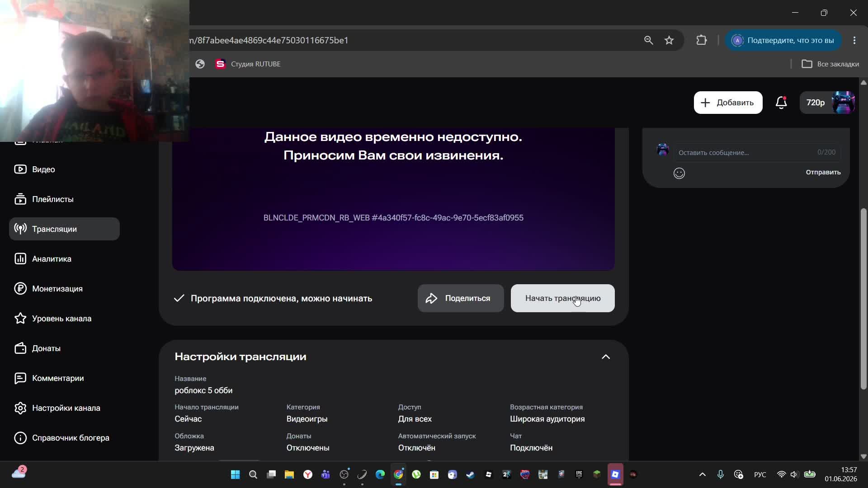Open Все закладки folder
Viewport: 868px width, 488px height.
tap(830, 64)
